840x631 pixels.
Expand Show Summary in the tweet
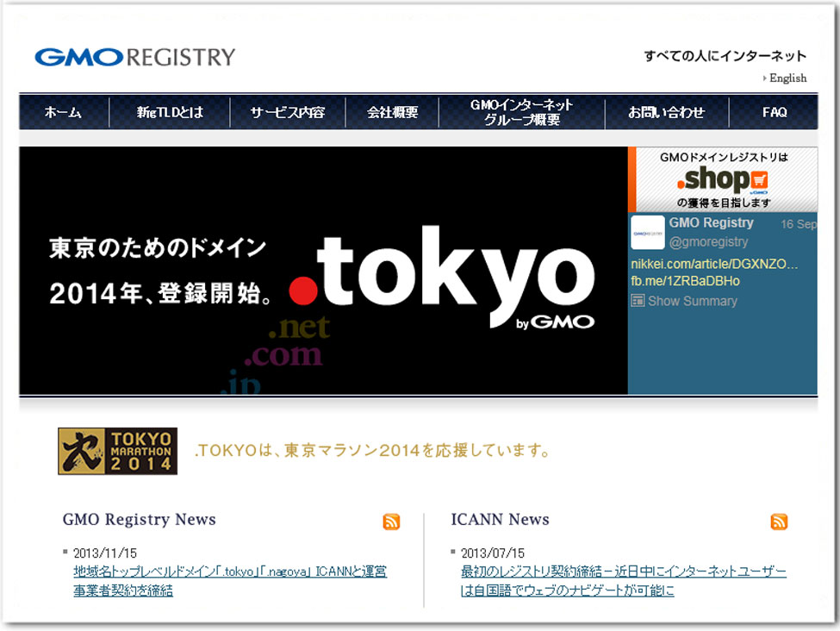click(692, 301)
